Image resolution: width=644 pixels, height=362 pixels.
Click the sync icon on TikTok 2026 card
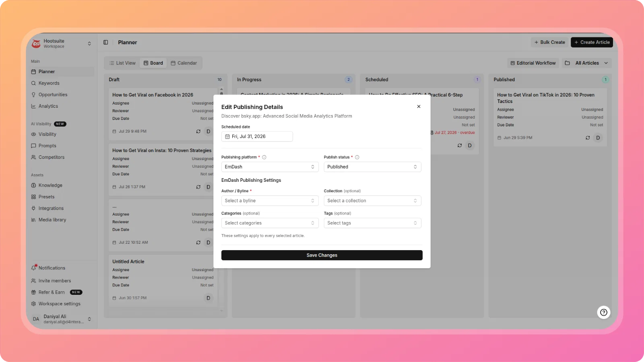(588, 138)
